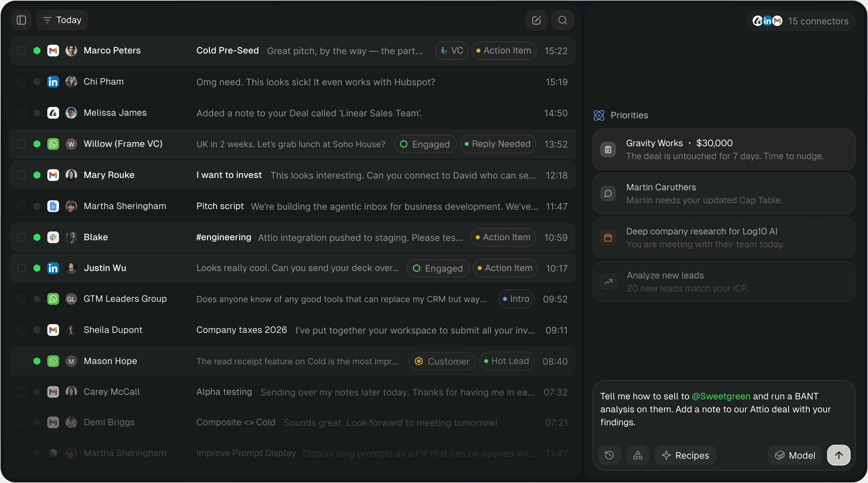Select the Justin Wu checkbox
This screenshot has height=483, width=868.
click(21, 268)
